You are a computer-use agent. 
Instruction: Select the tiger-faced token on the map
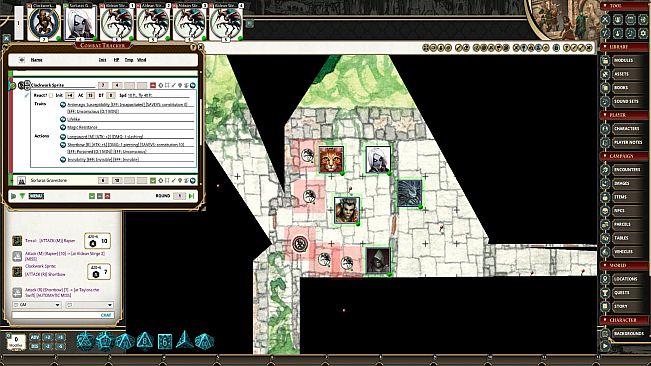331,159
